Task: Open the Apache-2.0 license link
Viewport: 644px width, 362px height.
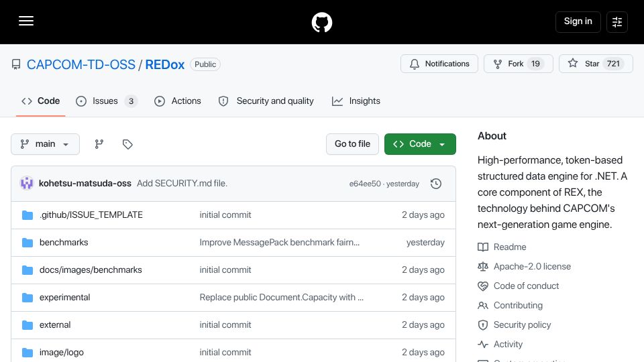Action: [x=532, y=266]
